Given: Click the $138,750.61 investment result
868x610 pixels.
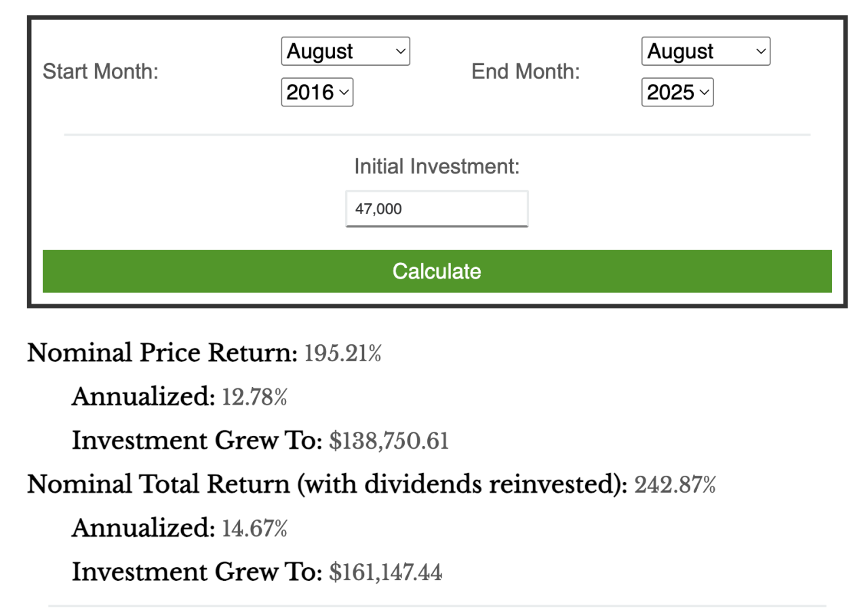Looking at the screenshot, I should pyautogui.click(x=389, y=441).
